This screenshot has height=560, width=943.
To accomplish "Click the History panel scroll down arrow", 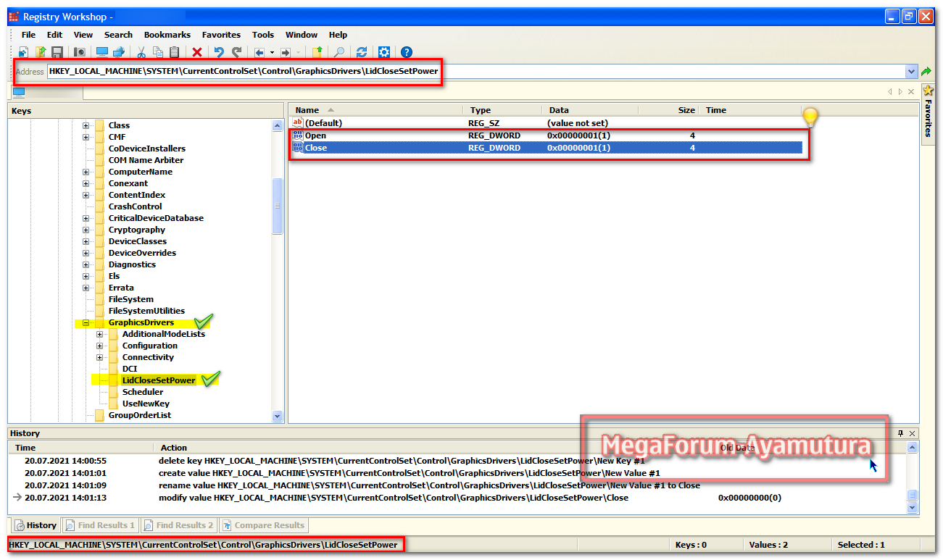I will tap(913, 508).
